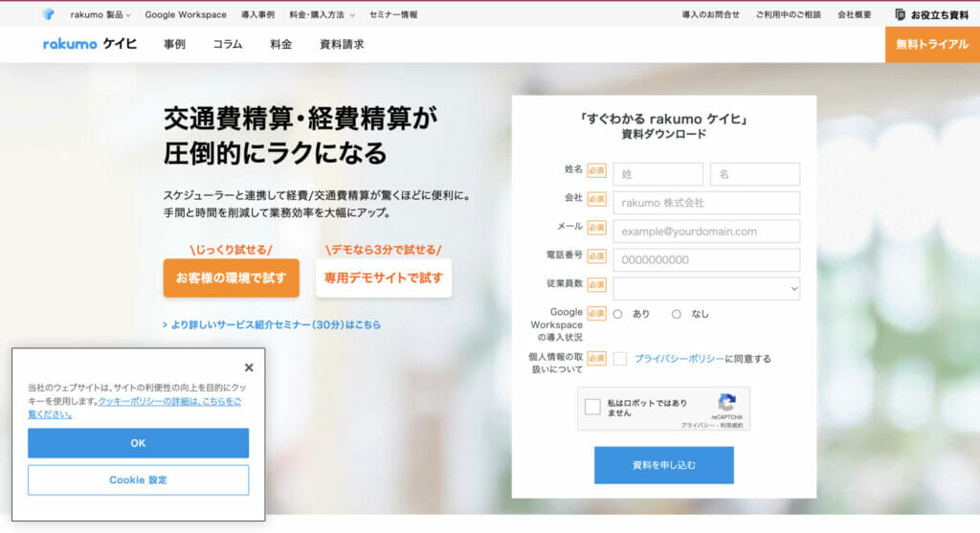The width and height of the screenshot is (980, 533).
Task: Click the rakumo cube logo icon
Action: 48,14
